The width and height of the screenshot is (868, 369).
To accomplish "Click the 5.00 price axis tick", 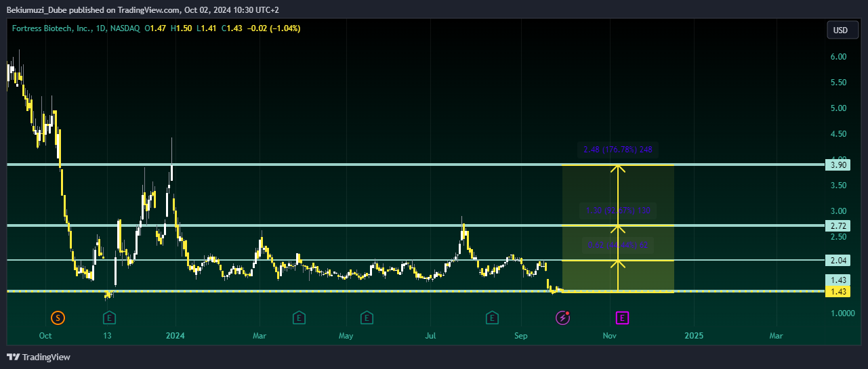I will 838,108.
